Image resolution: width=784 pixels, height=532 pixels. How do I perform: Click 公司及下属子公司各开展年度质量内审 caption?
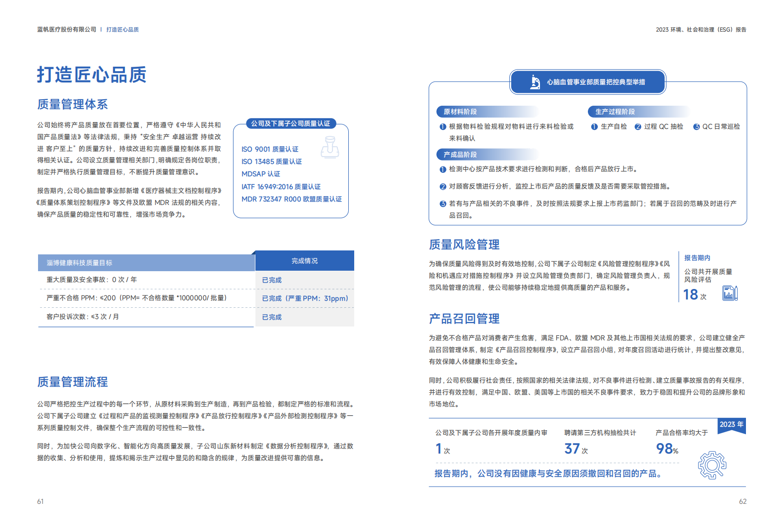(491, 433)
